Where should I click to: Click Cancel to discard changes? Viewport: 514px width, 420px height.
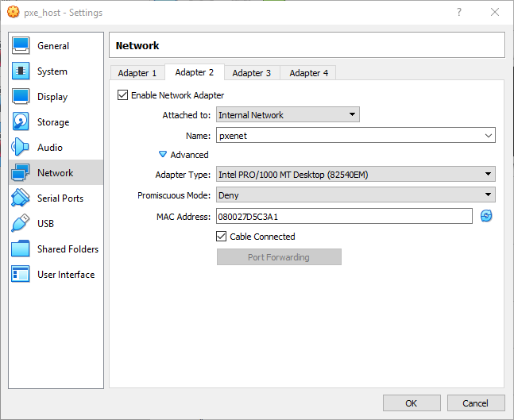tap(476, 403)
